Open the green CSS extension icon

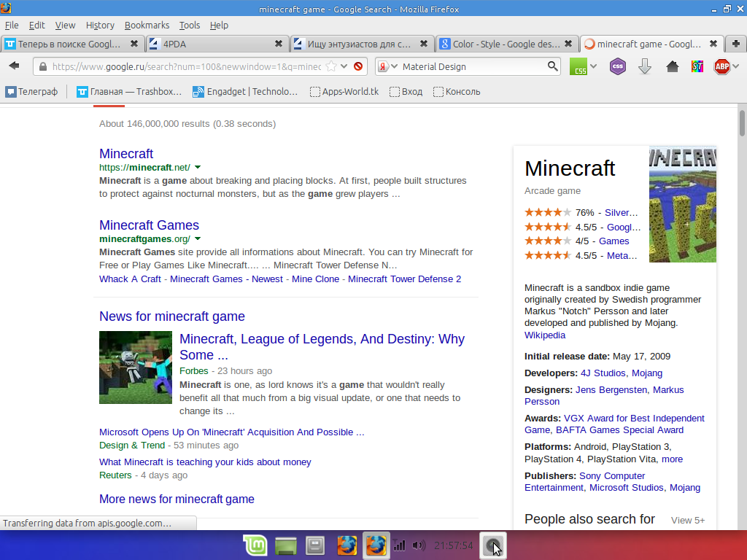pos(578,66)
